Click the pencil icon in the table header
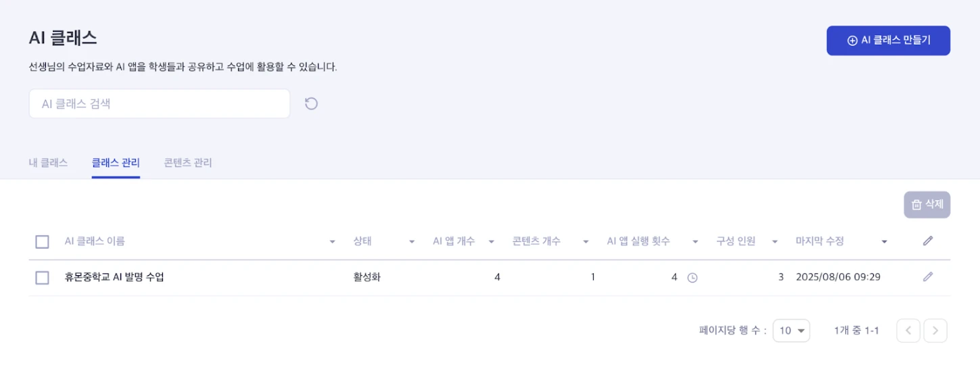The height and width of the screenshot is (365, 980). 928,241
